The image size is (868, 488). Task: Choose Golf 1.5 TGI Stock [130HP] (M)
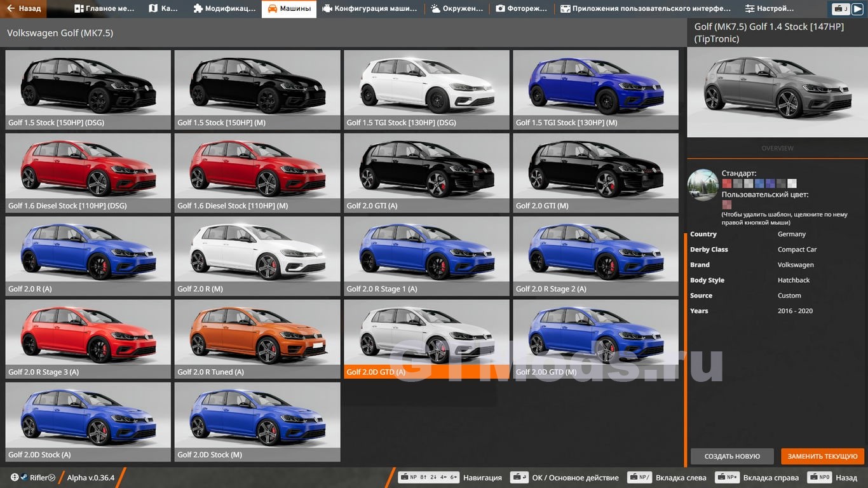coord(595,90)
